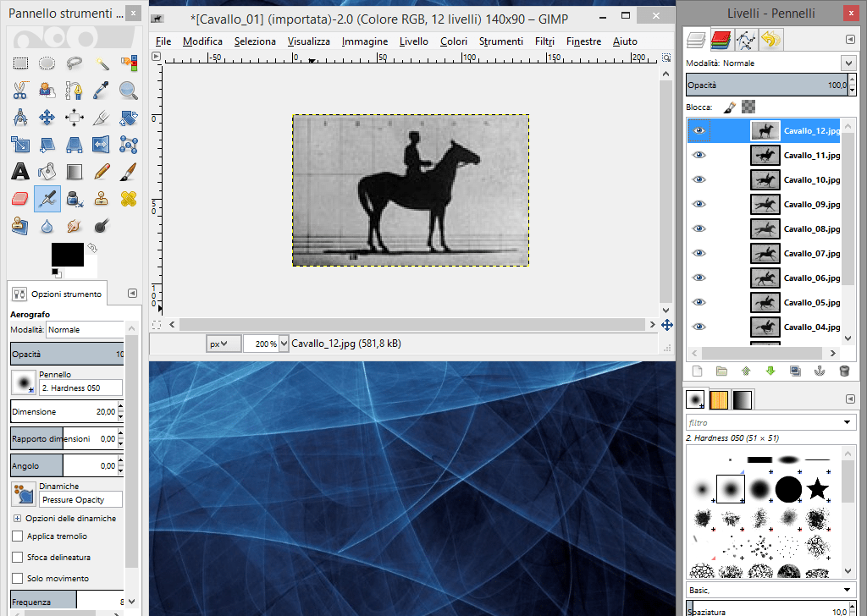The width and height of the screenshot is (867, 616).
Task: Duplicate the selected layer
Action: coord(795,371)
